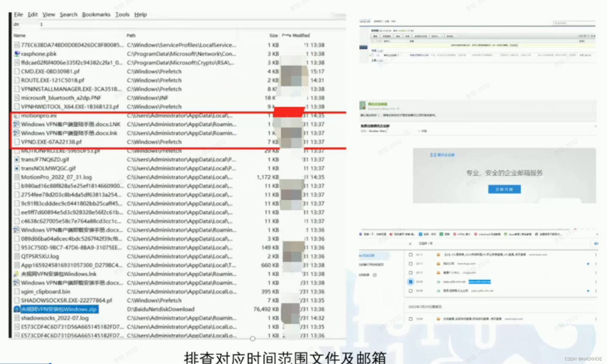
Task: Open the View menu
Action: (x=49, y=14)
